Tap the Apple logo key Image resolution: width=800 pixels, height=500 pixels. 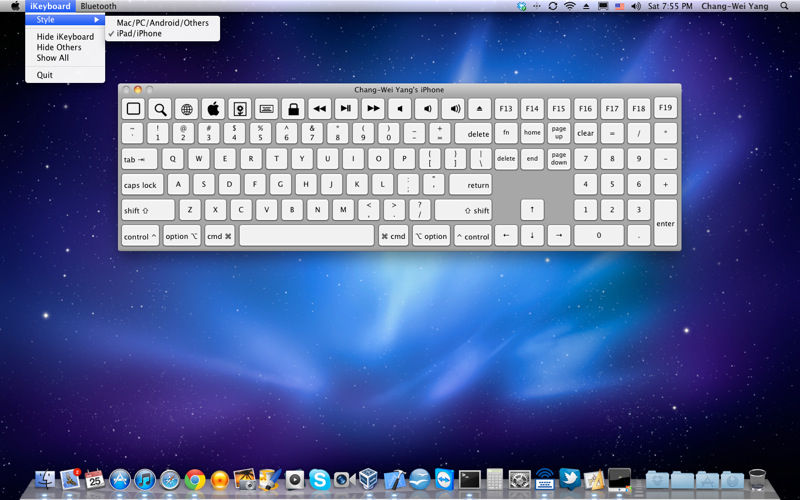click(x=213, y=109)
